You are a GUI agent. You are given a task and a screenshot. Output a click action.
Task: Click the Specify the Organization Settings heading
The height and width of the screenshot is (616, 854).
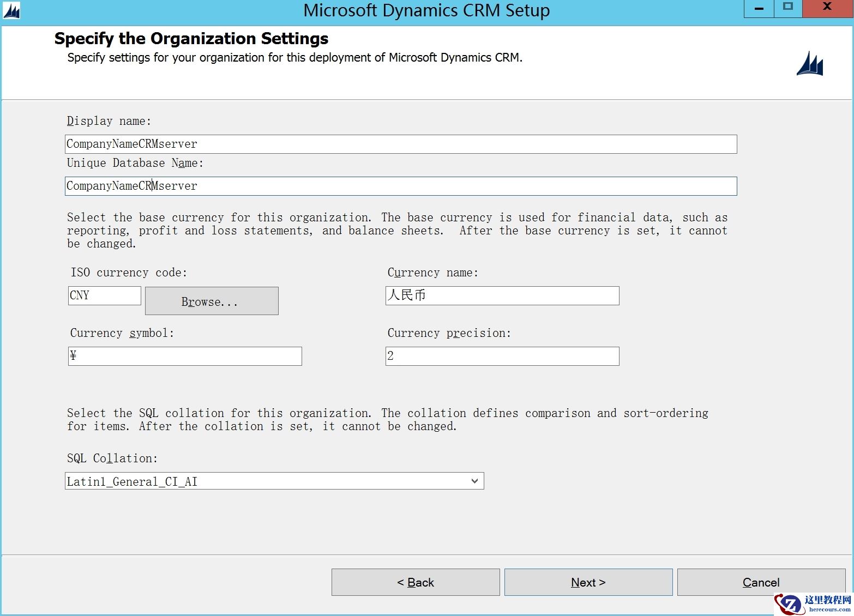(x=191, y=39)
